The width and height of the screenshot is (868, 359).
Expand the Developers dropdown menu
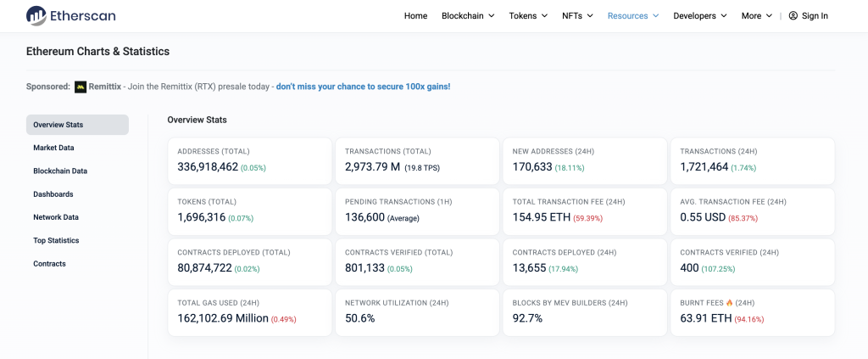point(700,15)
